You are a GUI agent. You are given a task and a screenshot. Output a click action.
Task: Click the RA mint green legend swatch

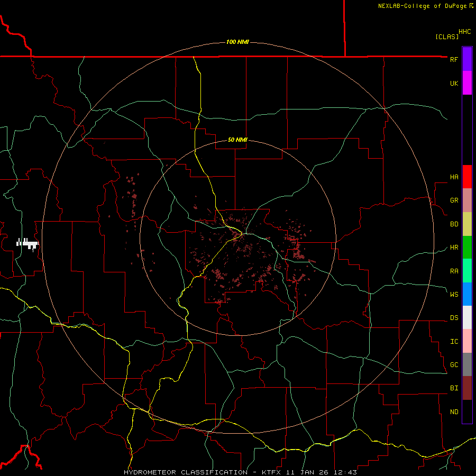pos(467,271)
